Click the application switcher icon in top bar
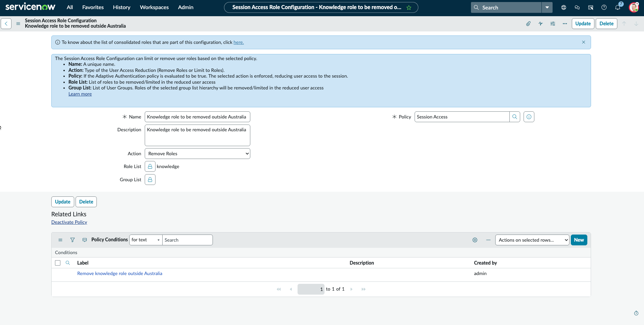The height and width of the screenshot is (325, 644). pos(591,7)
